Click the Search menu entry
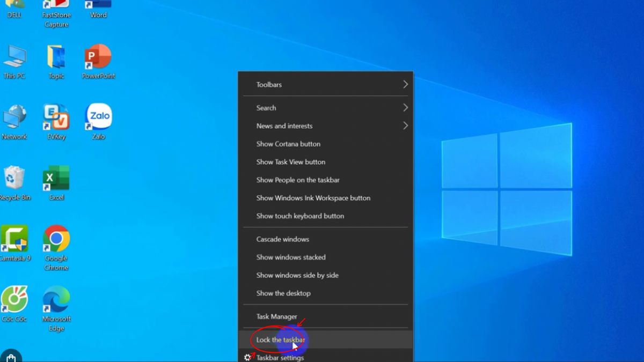This screenshot has height=362, width=644. [326, 108]
